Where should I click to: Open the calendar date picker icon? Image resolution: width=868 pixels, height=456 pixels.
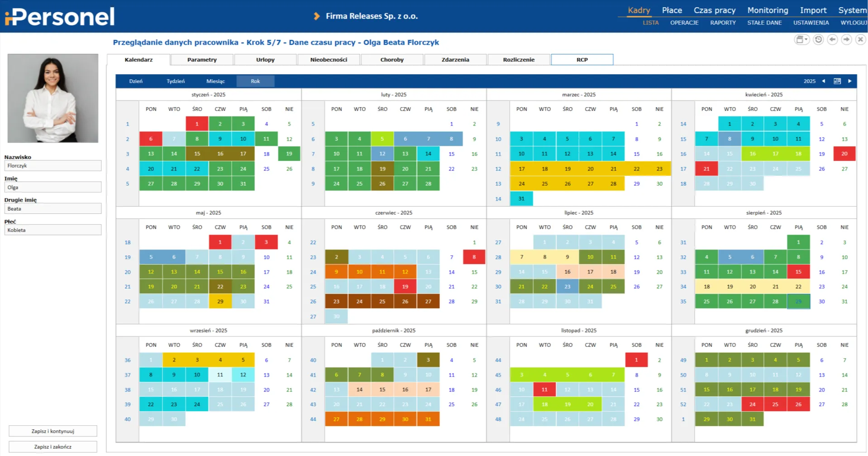point(837,81)
